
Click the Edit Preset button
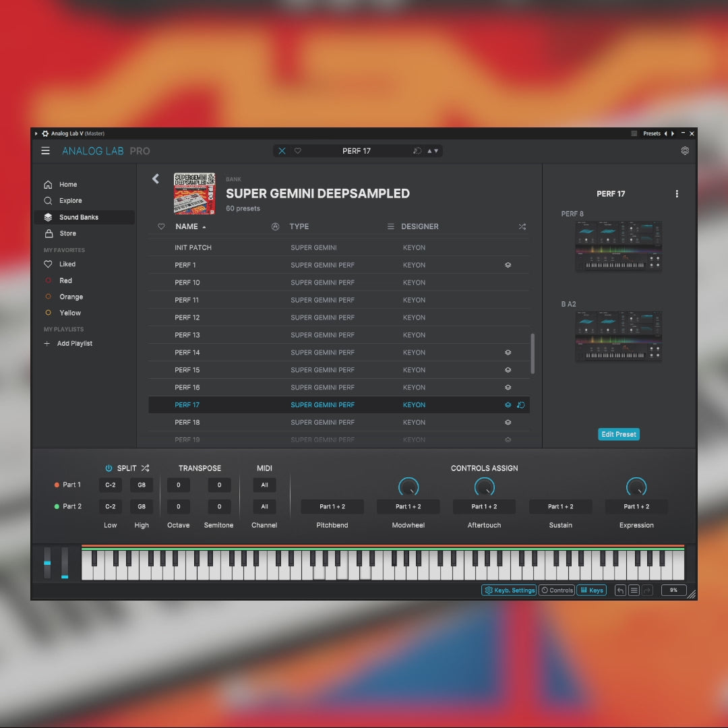[618, 435]
